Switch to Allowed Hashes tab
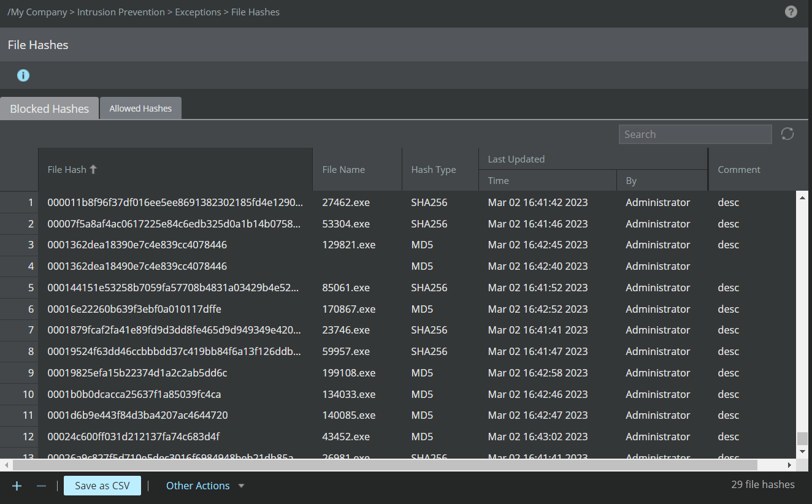 click(140, 109)
